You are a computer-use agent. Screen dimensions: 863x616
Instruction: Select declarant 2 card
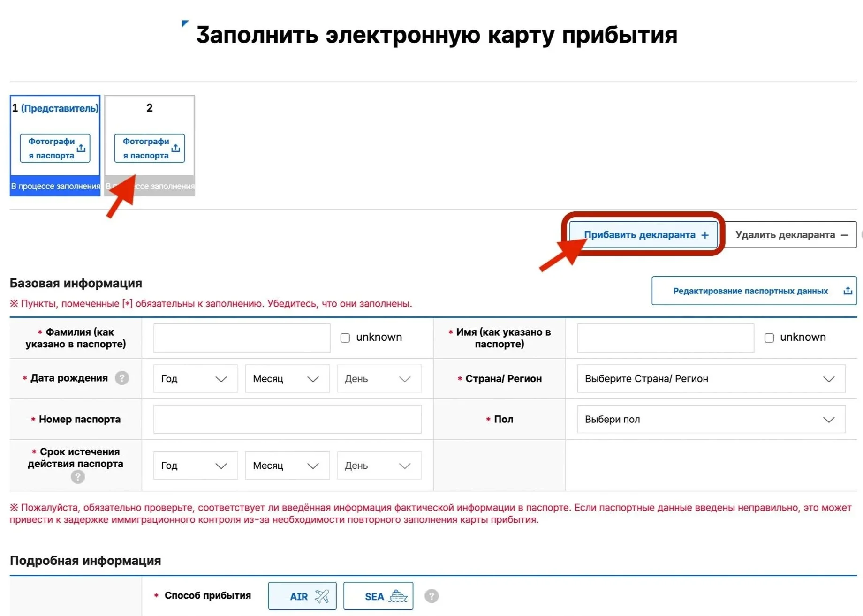point(150,145)
